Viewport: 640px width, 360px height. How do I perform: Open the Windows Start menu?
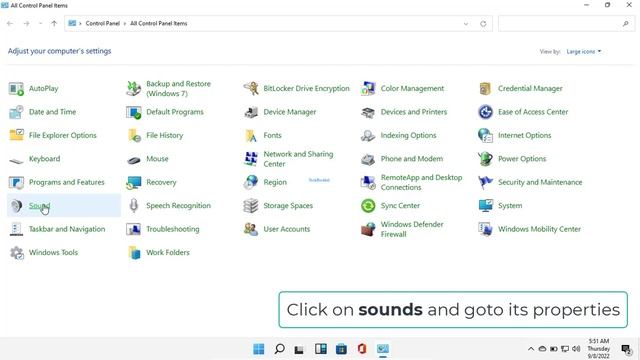coord(259,349)
